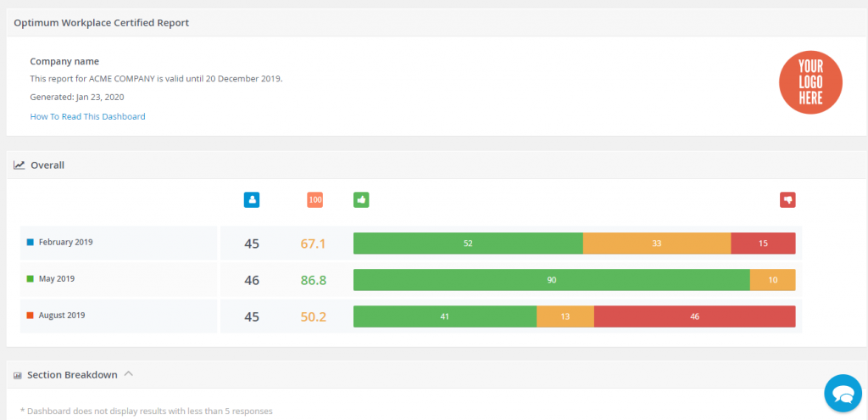Click the Overall chart line icon
Viewport: 868px width, 420px height.
[19, 165]
